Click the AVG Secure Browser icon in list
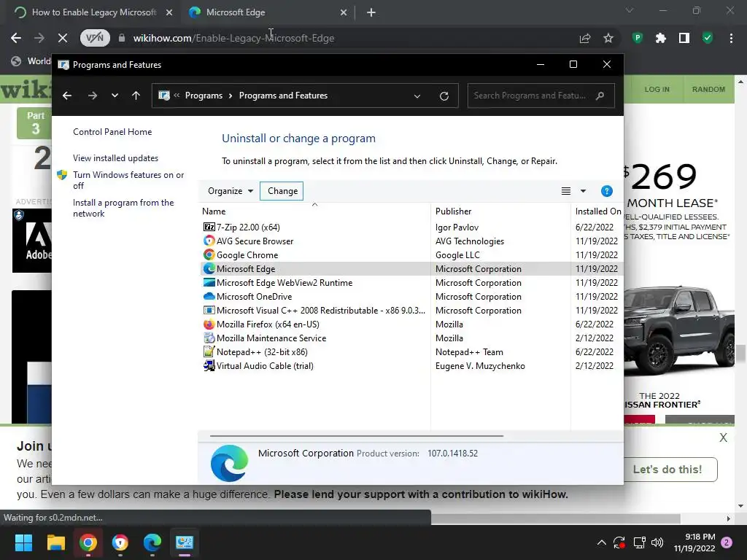 coord(209,241)
